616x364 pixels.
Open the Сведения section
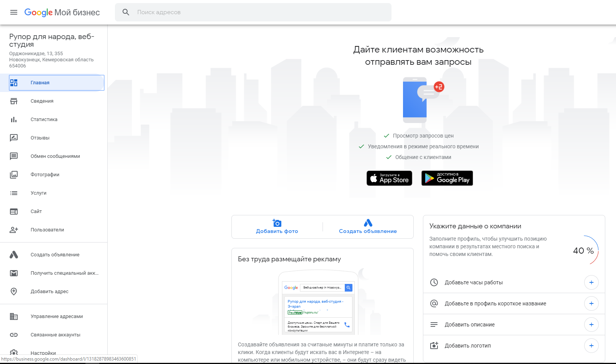(x=54, y=101)
